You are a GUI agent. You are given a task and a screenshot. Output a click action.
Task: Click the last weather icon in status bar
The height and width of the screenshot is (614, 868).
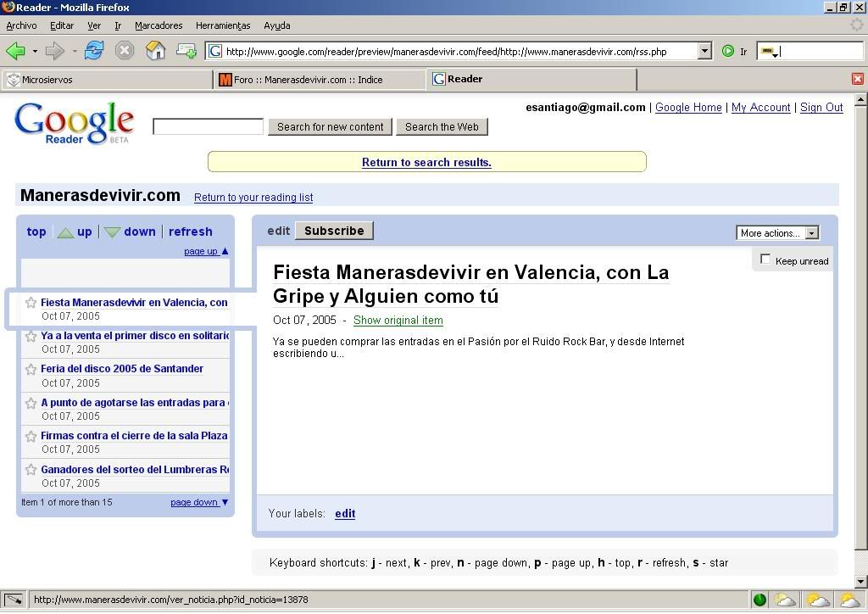click(849, 600)
